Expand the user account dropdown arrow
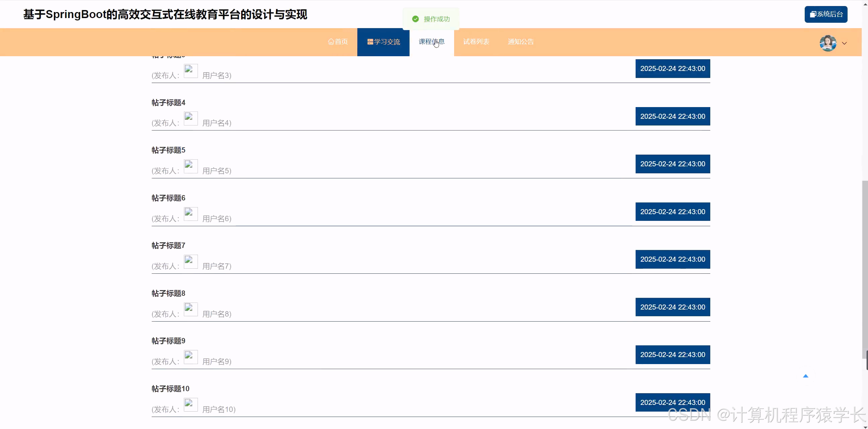This screenshot has height=429, width=868. click(x=844, y=43)
